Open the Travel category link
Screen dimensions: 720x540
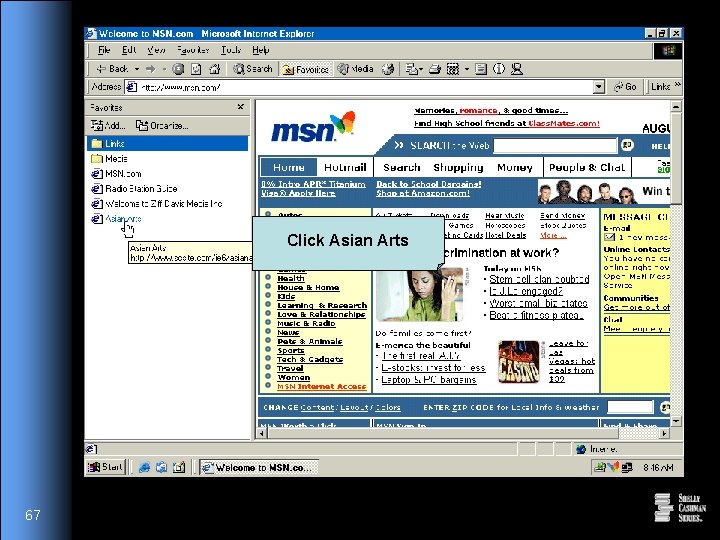tap(290, 368)
